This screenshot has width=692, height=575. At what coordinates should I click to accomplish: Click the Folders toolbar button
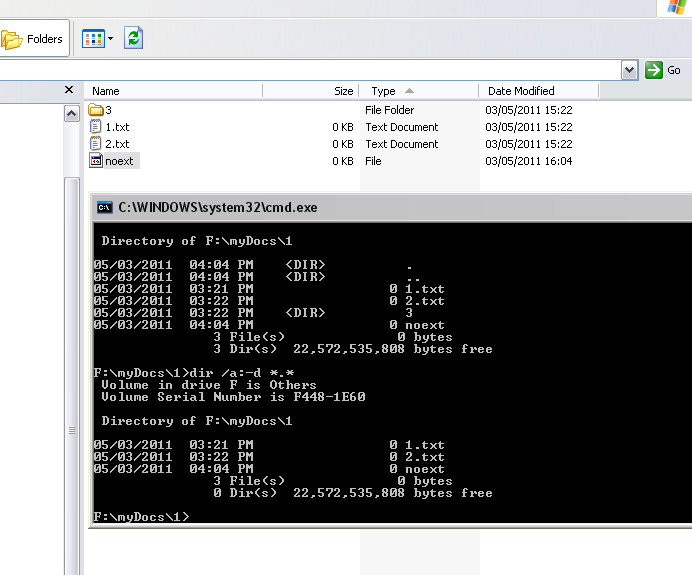click(x=33, y=39)
